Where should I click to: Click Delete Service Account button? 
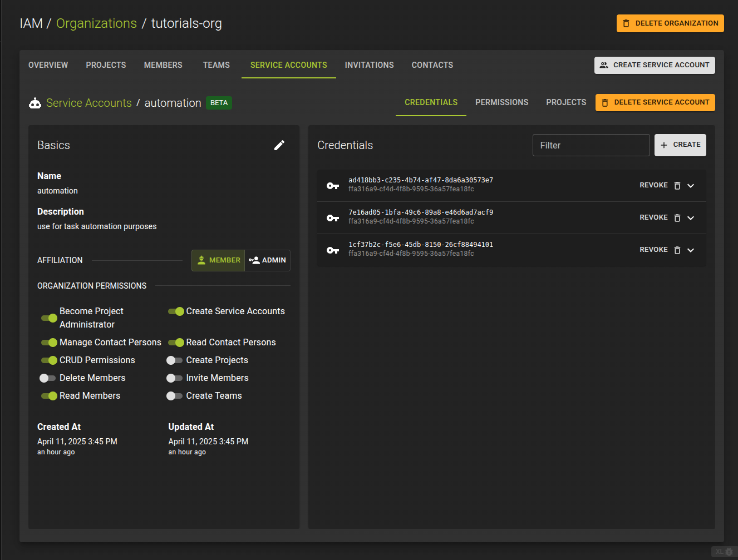coord(655,102)
